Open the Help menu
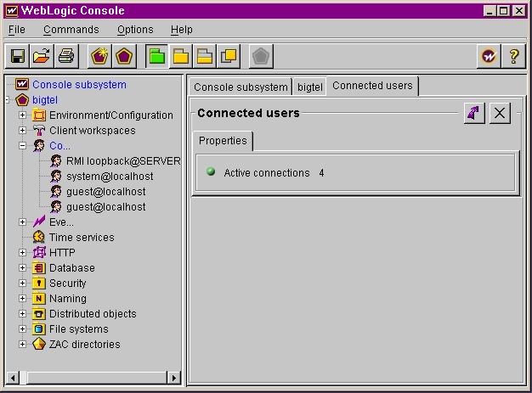The image size is (532, 393). coord(182,30)
